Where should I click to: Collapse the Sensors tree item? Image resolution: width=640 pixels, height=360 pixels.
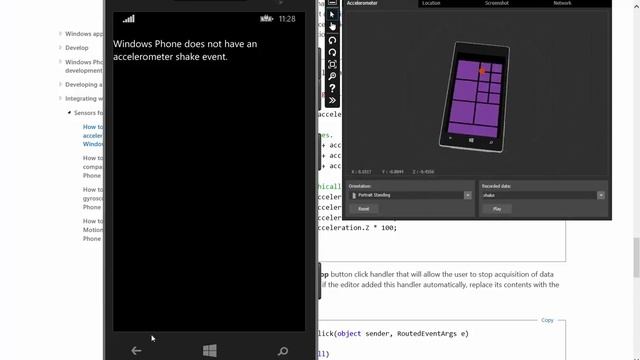click(x=69, y=112)
